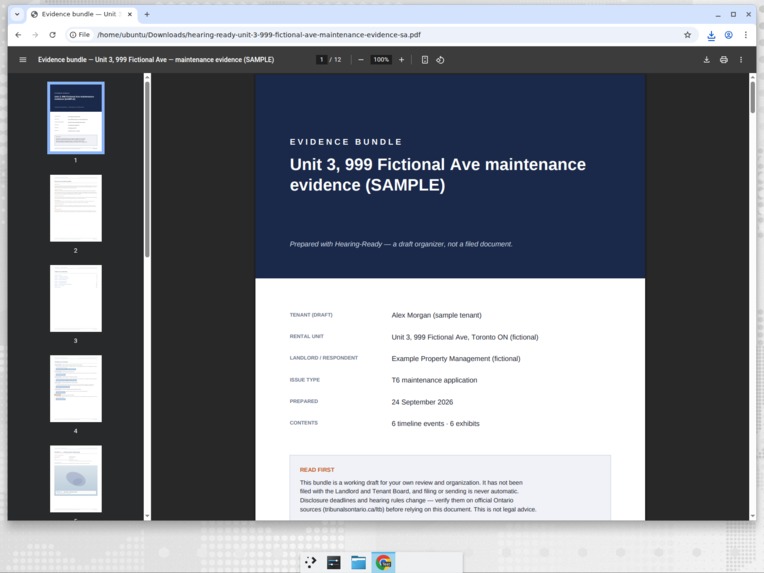Click the fit to page icon
764x573 pixels.
click(x=425, y=59)
